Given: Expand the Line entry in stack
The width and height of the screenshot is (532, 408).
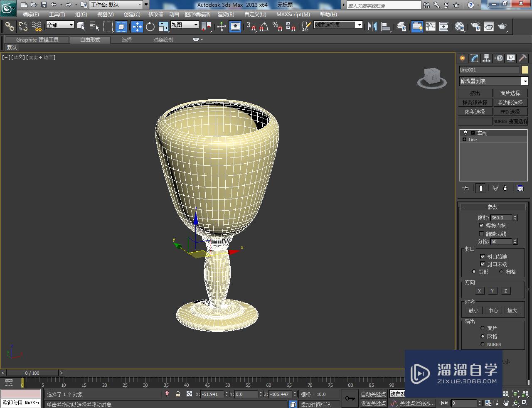Looking at the screenshot, I should (x=464, y=140).
